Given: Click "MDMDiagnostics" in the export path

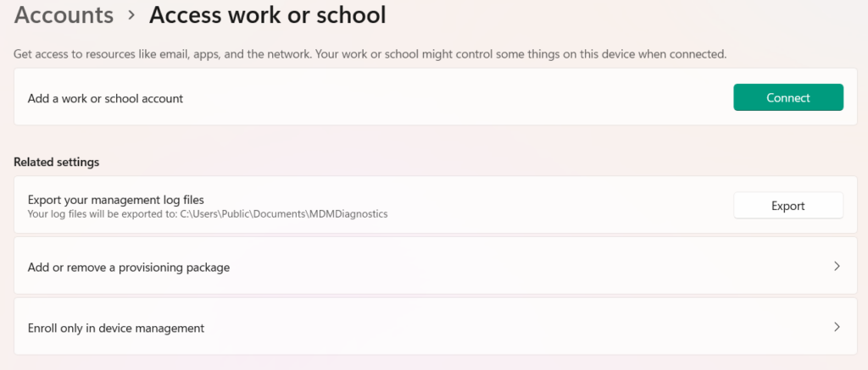Looking at the screenshot, I should 348,214.
